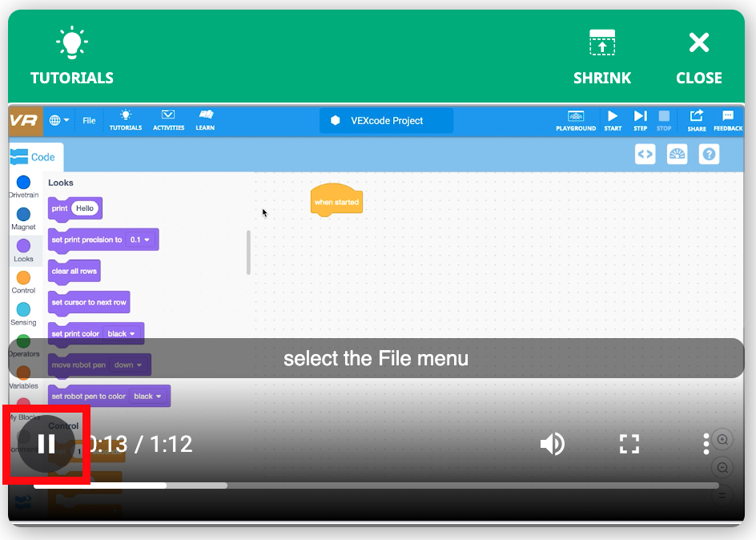Share the VEXcode project

point(696,120)
